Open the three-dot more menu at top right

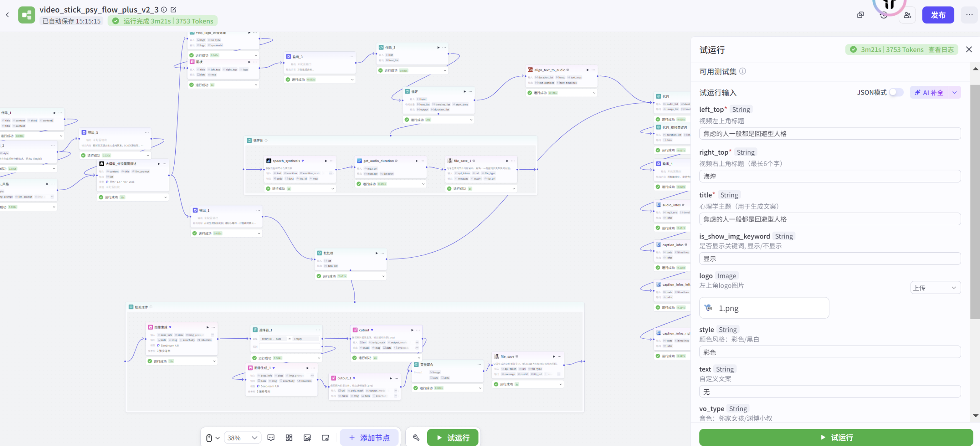[x=969, y=15]
